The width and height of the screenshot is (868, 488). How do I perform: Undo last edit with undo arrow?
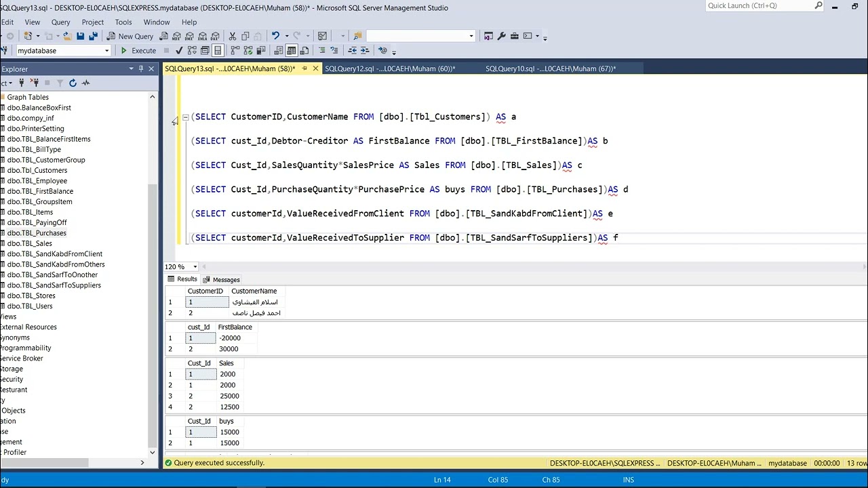[x=275, y=36]
